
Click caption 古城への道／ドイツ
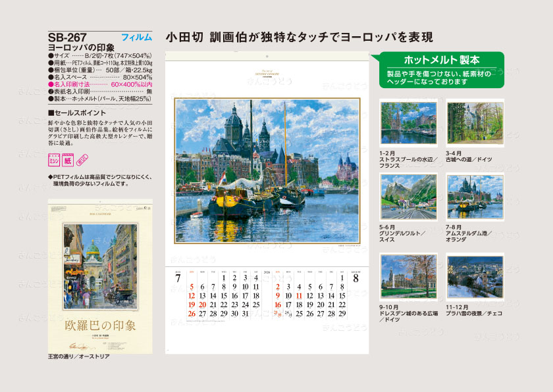pos(469,160)
